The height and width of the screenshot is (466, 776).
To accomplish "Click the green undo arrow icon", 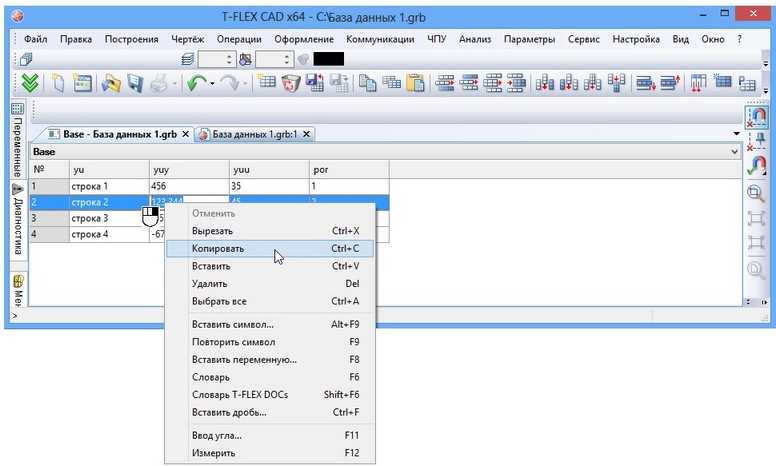I will 194,84.
